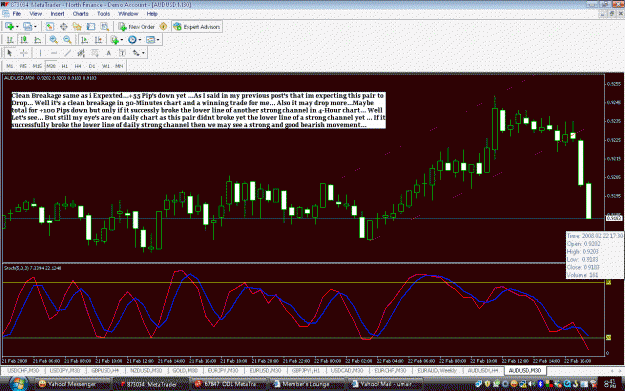Open the Tools menu
This screenshot has height=391, width=625.
click(104, 14)
